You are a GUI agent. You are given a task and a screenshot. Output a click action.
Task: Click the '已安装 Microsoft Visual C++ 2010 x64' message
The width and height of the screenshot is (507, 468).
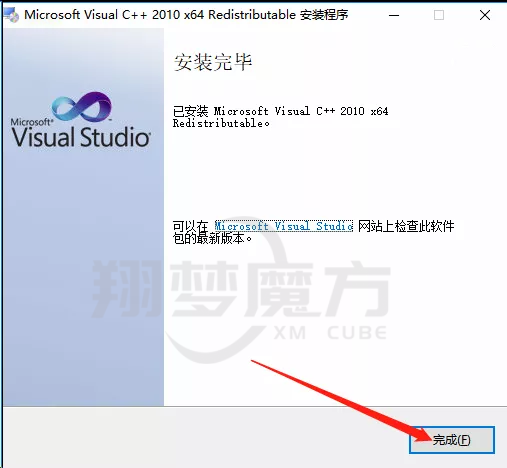point(280,111)
